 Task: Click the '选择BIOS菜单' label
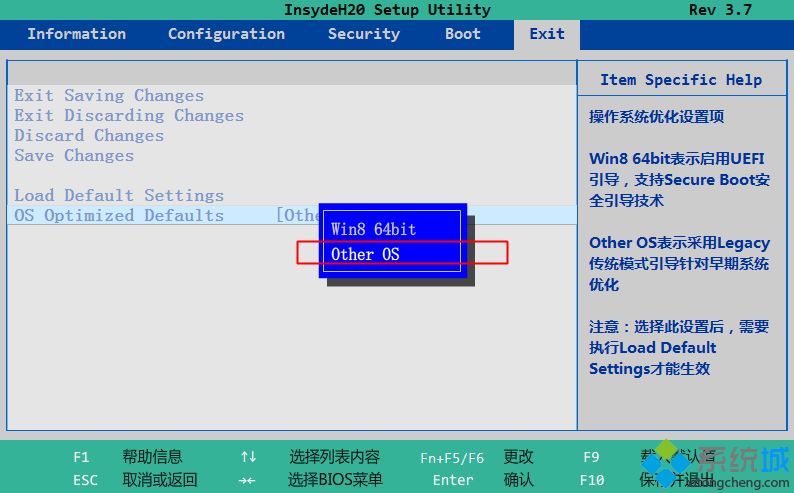click(x=335, y=480)
